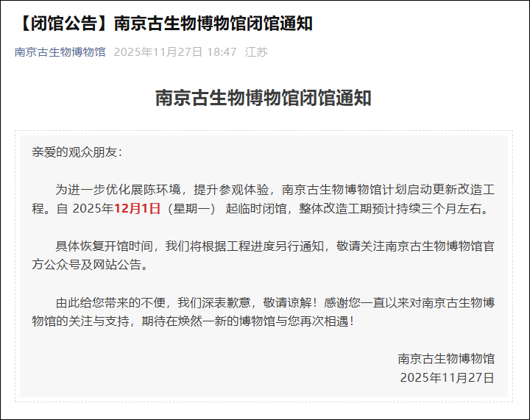
Task: Click the line starting 具体恢复开馆时间
Action: click(275, 246)
